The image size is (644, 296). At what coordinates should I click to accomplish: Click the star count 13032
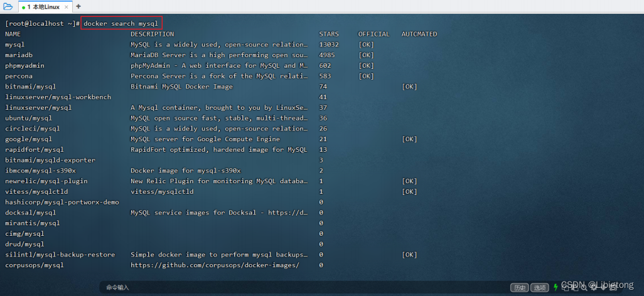coord(329,45)
